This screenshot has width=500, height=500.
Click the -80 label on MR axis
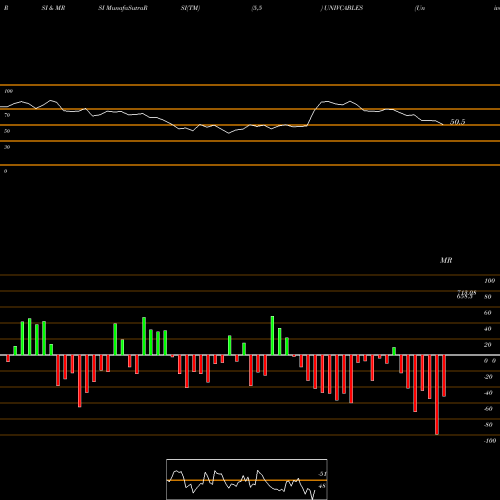pyautogui.click(x=488, y=425)
